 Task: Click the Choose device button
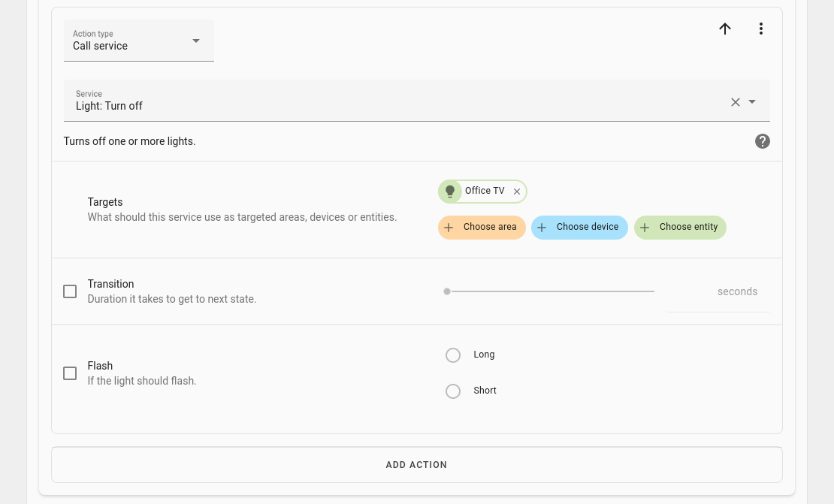(x=579, y=228)
